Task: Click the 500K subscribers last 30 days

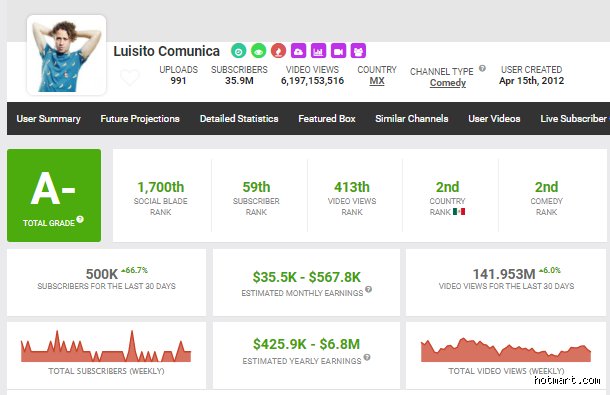Action: [x=102, y=274]
